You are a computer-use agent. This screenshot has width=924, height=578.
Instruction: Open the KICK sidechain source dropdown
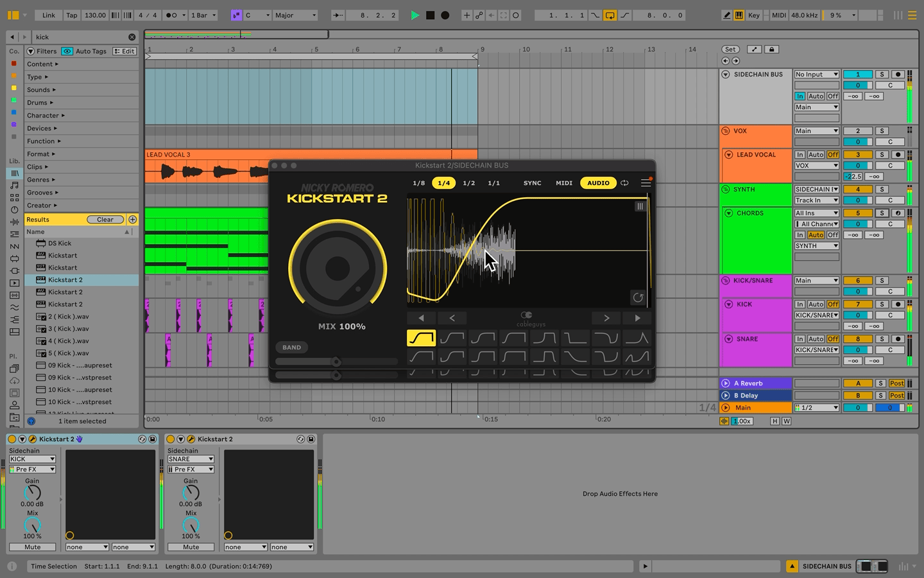[x=32, y=459]
